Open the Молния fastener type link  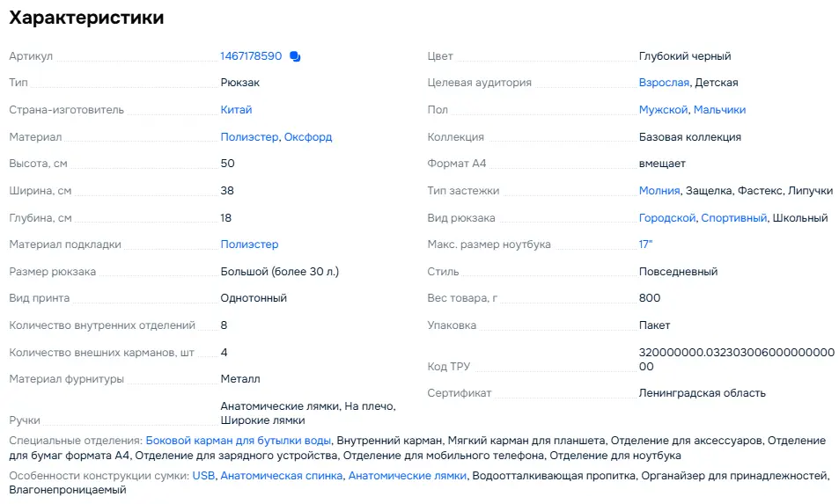coord(659,191)
